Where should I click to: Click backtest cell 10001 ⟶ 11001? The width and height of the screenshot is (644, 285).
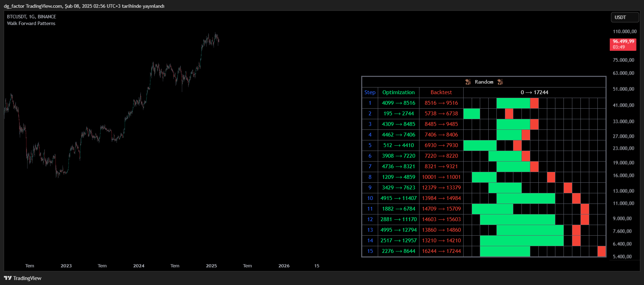(441, 177)
